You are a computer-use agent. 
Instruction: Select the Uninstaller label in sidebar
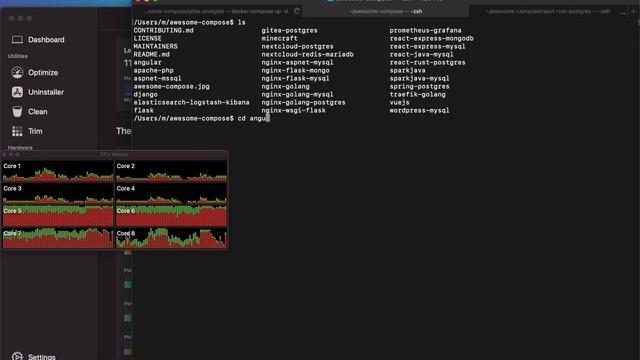click(x=46, y=92)
